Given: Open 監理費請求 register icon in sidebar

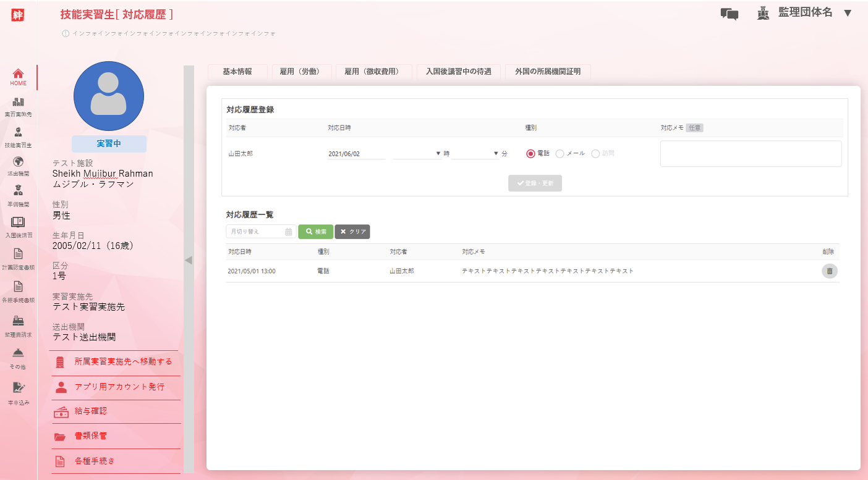Looking at the screenshot, I should pos(18,321).
